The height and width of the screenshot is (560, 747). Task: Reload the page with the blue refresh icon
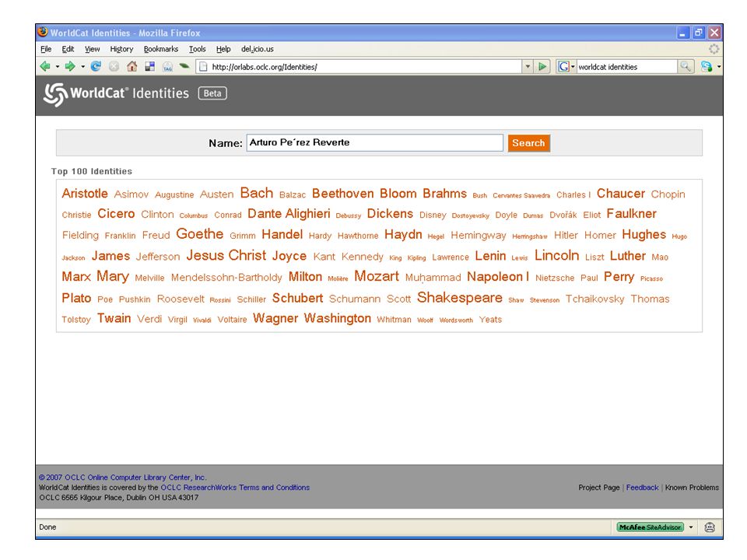point(96,67)
